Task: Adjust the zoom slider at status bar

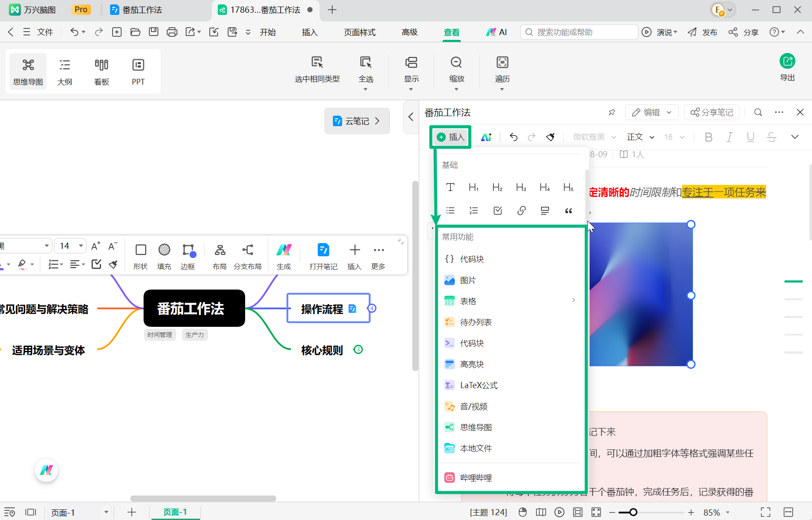Action: coord(633,512)
